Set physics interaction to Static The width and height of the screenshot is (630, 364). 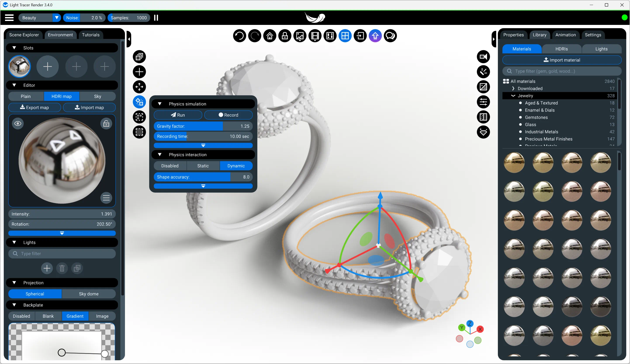tap(203, 166)
